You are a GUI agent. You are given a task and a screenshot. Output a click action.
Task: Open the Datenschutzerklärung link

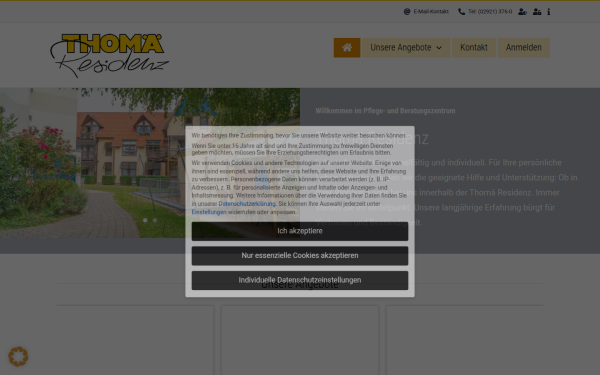tap(247, 204)
